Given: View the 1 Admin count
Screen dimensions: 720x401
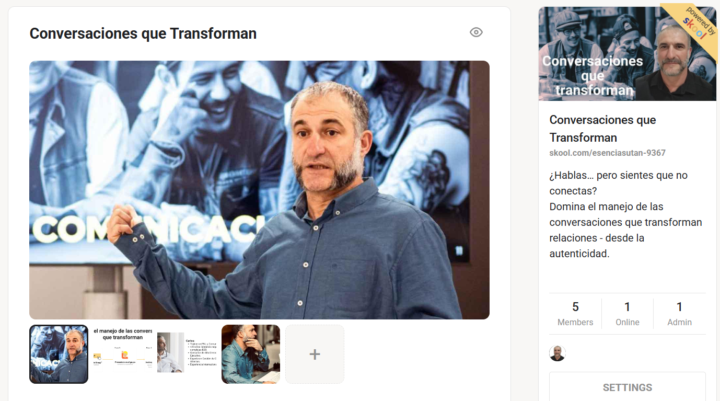Looking at the screenshot, I should [680, 314].
